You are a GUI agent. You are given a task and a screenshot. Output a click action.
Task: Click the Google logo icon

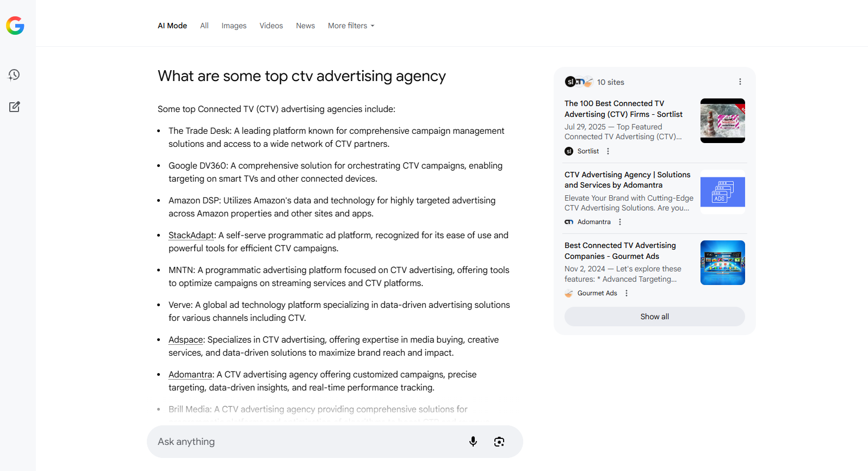[x=15, y=26]
